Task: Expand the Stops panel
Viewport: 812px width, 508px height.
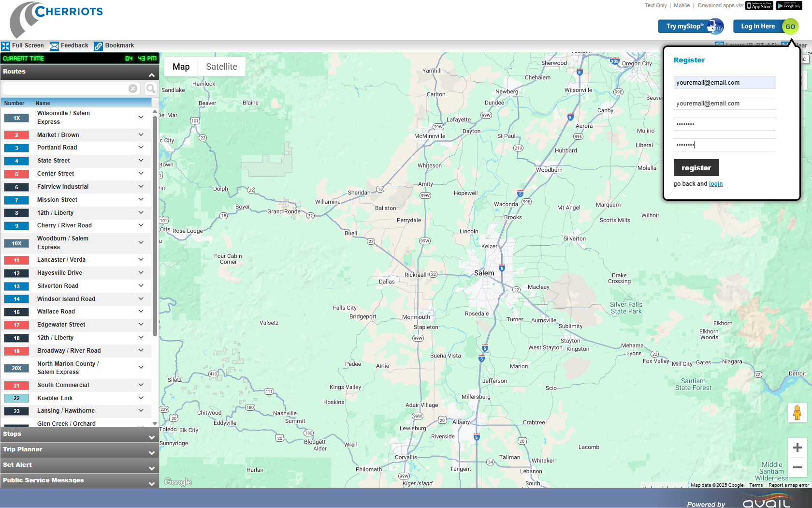Action: 151,437
